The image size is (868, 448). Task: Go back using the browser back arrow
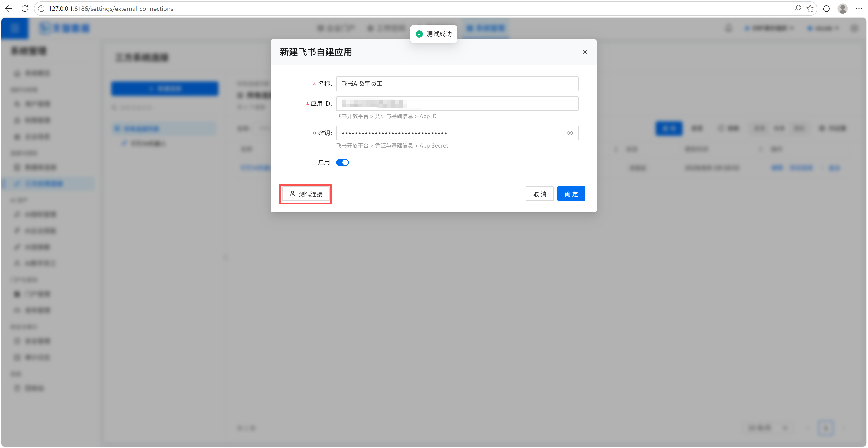pyautogui.click(x=9, y=9)
